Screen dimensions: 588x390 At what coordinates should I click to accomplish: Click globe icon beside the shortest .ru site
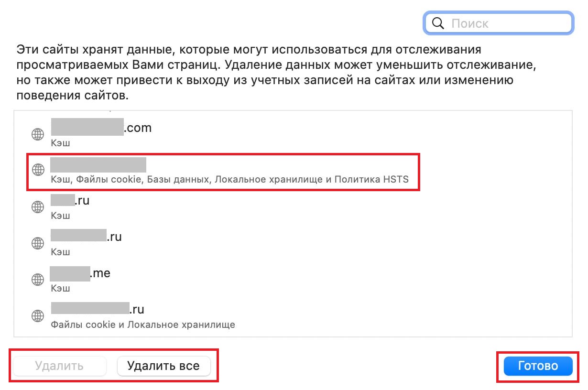click(38, 207)
